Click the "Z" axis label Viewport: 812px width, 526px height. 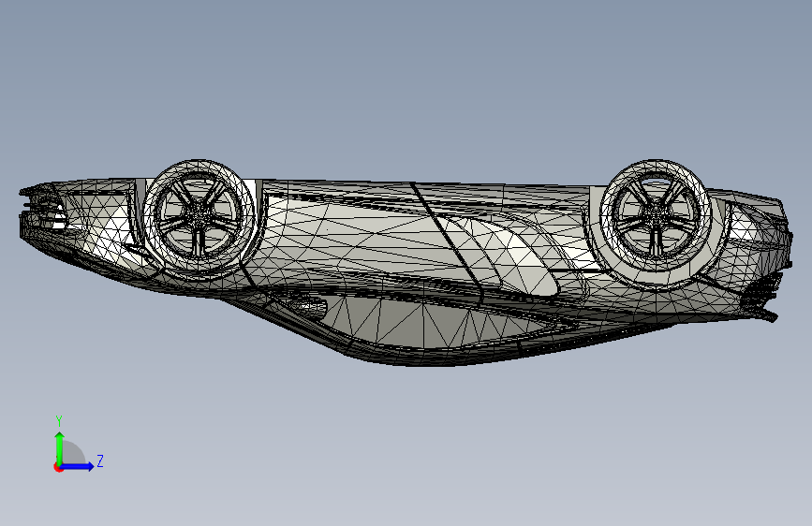(x=100, y=460)
